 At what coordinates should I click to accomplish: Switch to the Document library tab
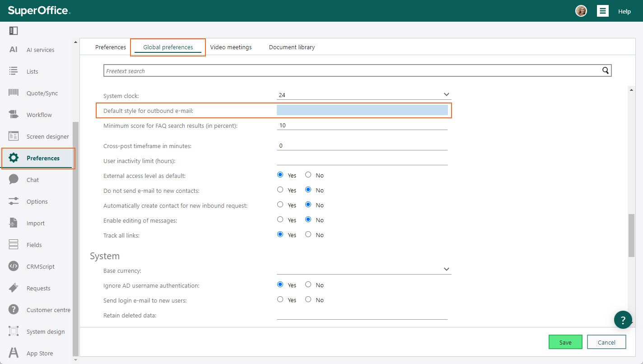[x=292, y=47]
